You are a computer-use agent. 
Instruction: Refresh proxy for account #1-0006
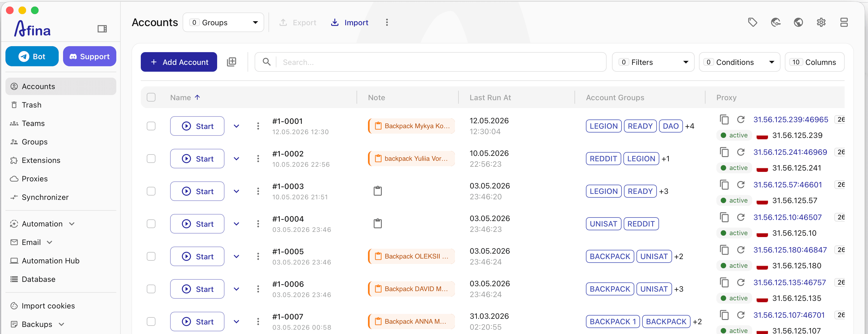pos(741,282)
